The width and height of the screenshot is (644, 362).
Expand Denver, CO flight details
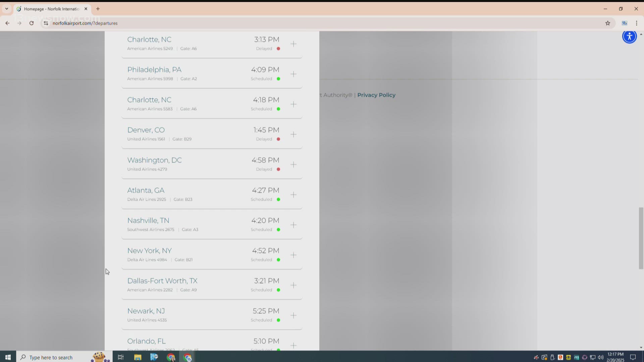tap(293, 134)
